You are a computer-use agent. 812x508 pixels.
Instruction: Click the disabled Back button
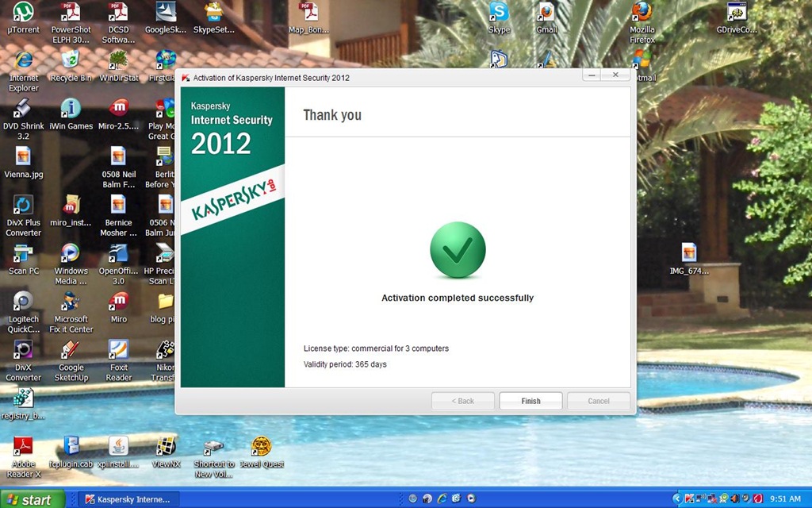462,401
